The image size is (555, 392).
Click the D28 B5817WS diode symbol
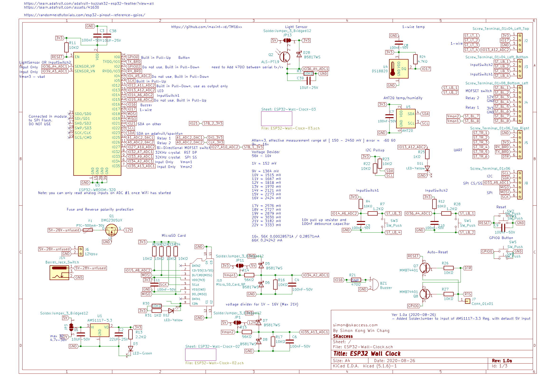(x=299, y=55)
